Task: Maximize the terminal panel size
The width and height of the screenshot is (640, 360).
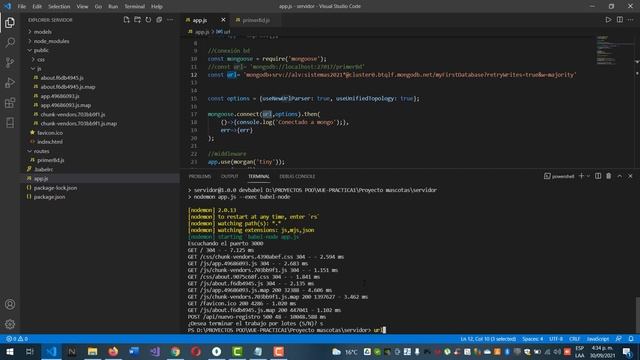Action: [620, 176]
